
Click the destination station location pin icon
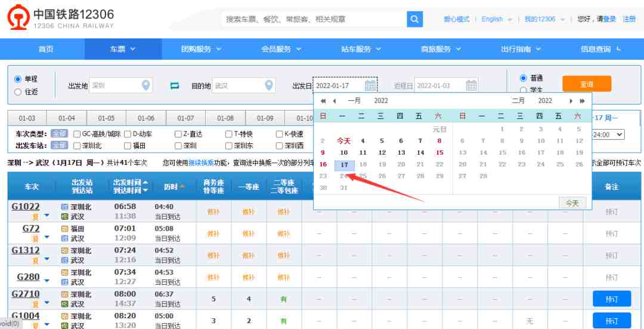click(x=269, y=85)
